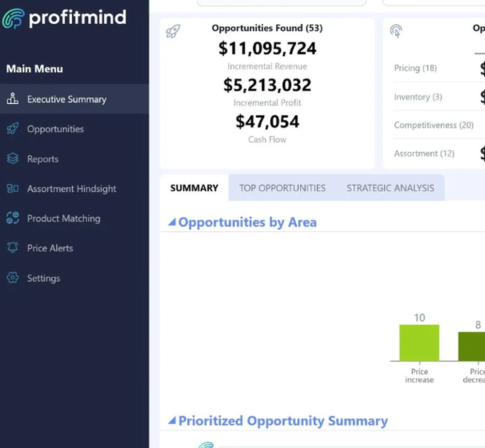Open Price Alerts via the bell icon

click(x=12, y=248)
